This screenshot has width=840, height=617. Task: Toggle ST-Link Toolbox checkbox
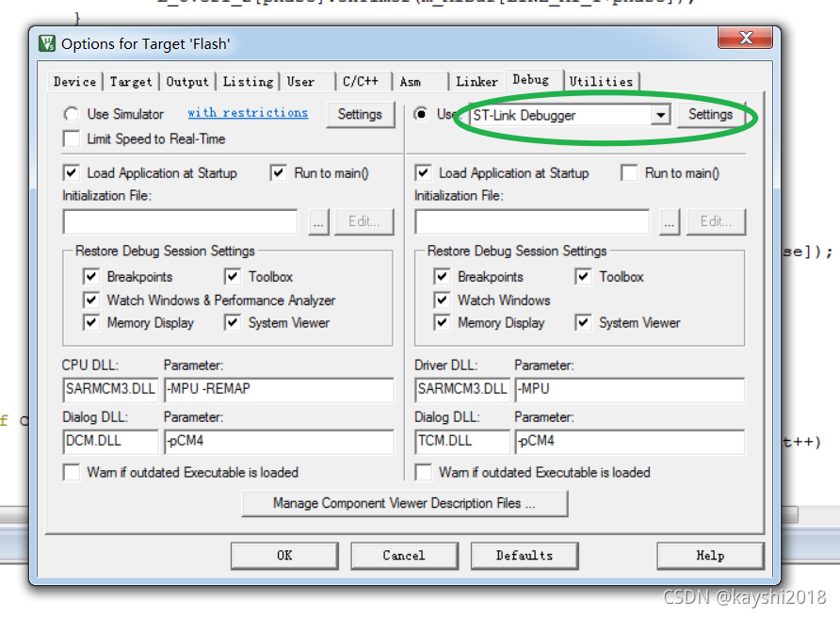pos(583,277)
